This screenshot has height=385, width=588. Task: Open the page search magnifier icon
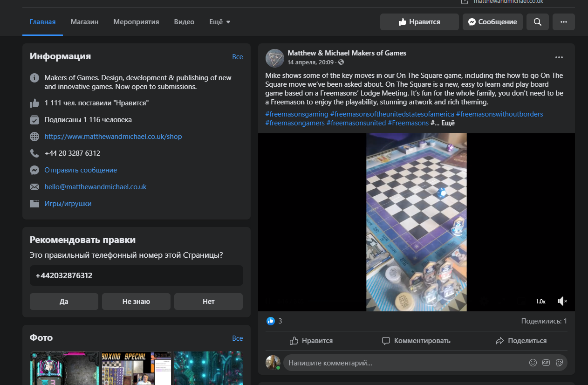click(x=537, y=22)
